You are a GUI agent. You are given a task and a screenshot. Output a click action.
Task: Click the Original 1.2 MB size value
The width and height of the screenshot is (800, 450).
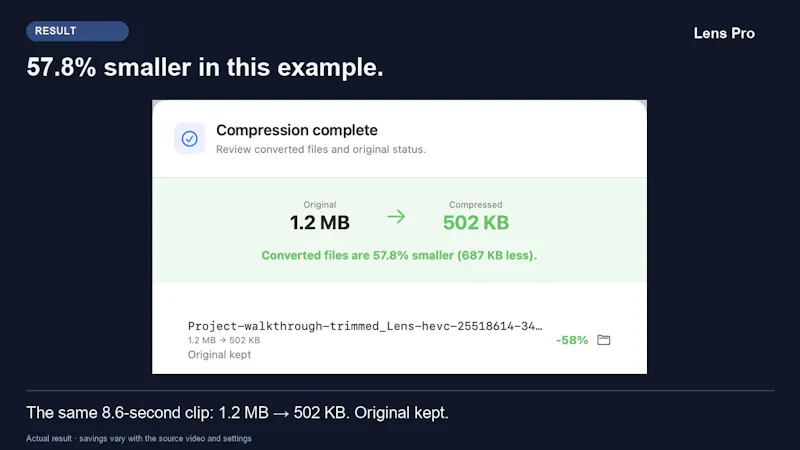319,223
